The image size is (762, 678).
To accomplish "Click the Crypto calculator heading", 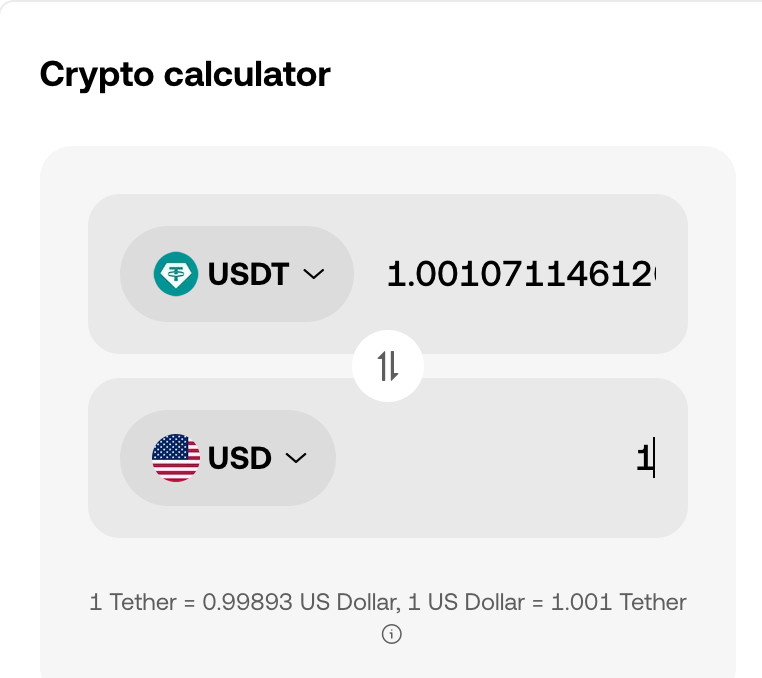I will pos(185,74).
